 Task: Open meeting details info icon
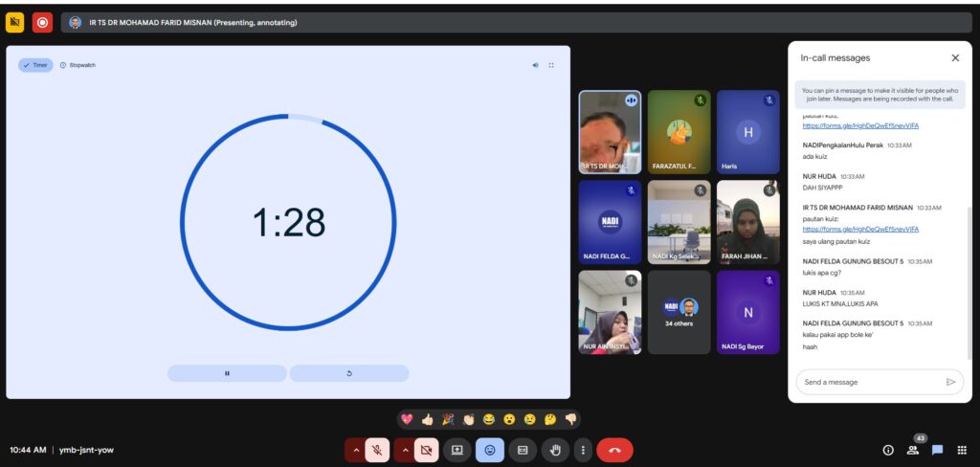(887, 450)
